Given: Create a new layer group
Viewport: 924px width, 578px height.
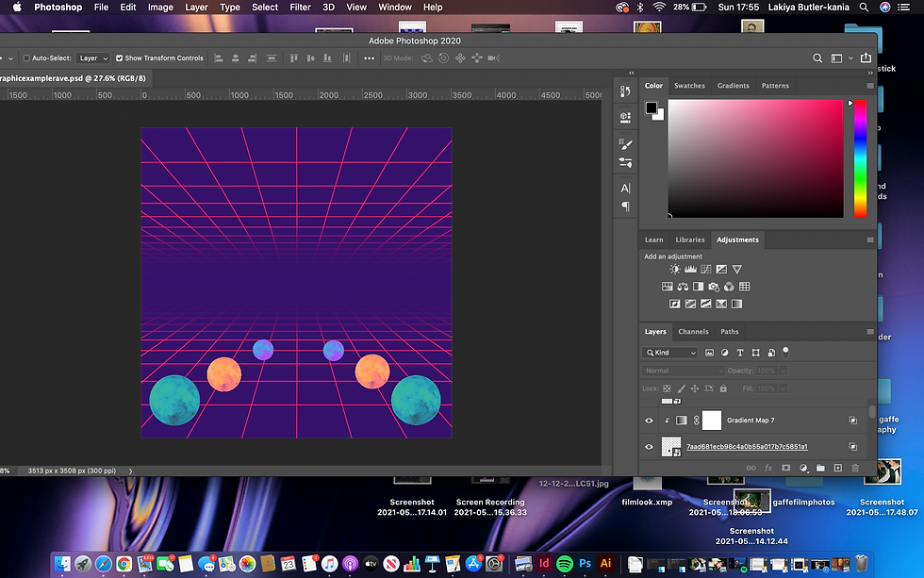Looking at the screenshot, I should point(821,468).
